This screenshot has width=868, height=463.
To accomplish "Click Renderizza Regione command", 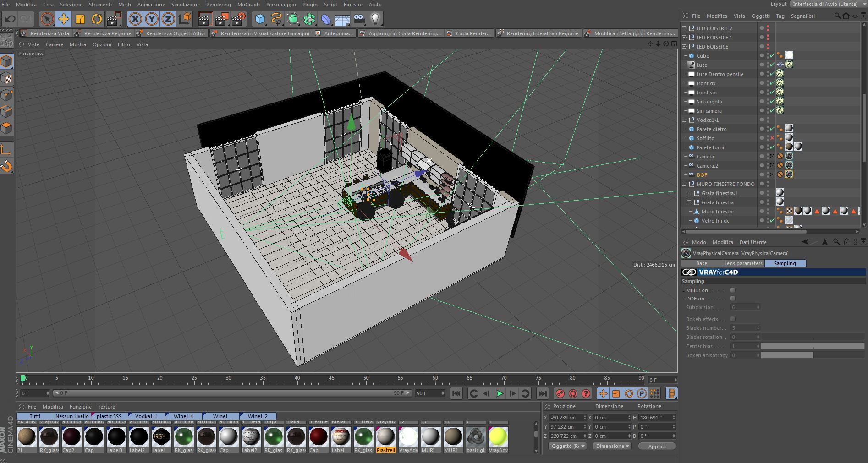I will [x=103, y=33].
